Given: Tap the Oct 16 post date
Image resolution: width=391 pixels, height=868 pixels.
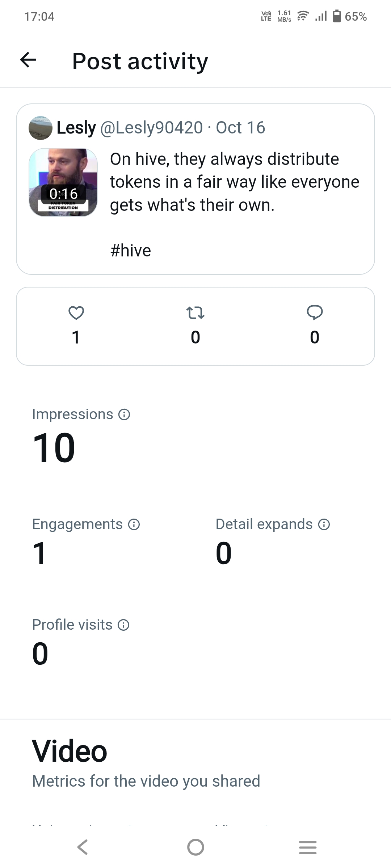Looking at the screenshot, I should [240, 128].
